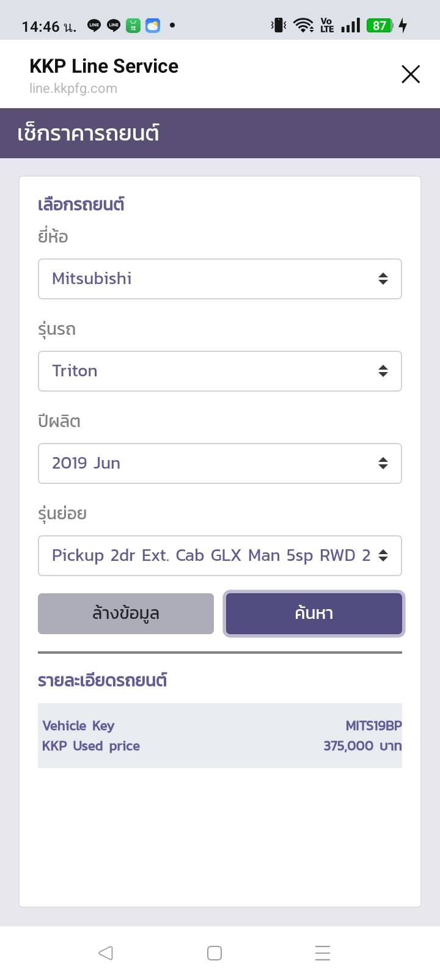Image resolution: width=440 pixels, height=980 pixels.
Task: Tap the weather notification icon
Action: click(x=153, y=26)
